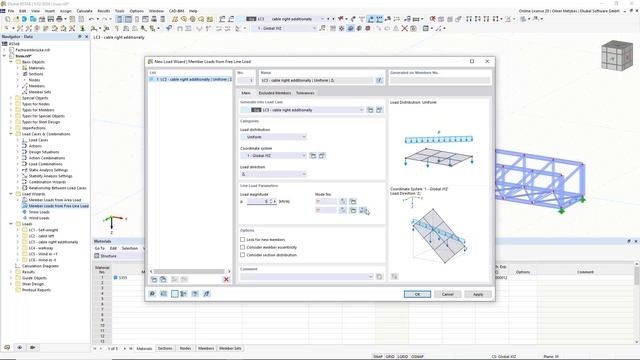Select Static Analysis Settings in Navigator
This screenshot has height=360, width=640.
pyautogui.click(x=48, y=170)
